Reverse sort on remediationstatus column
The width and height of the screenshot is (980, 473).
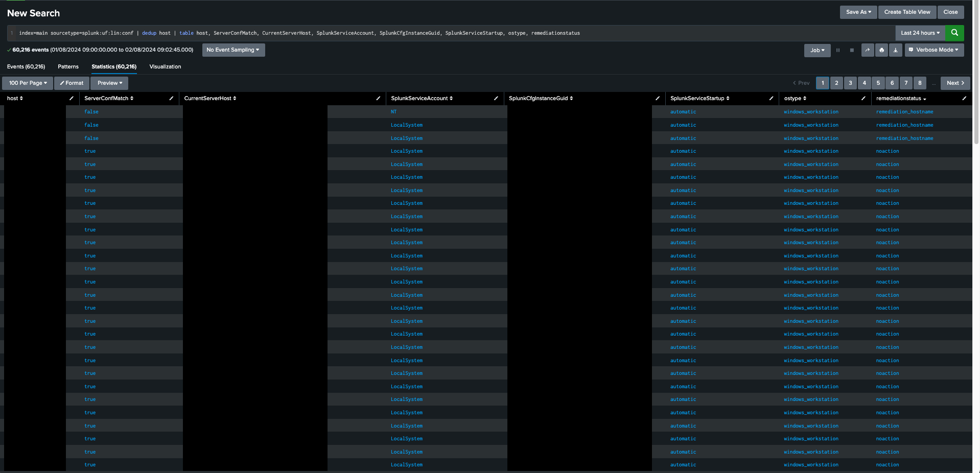click(901, 98)
